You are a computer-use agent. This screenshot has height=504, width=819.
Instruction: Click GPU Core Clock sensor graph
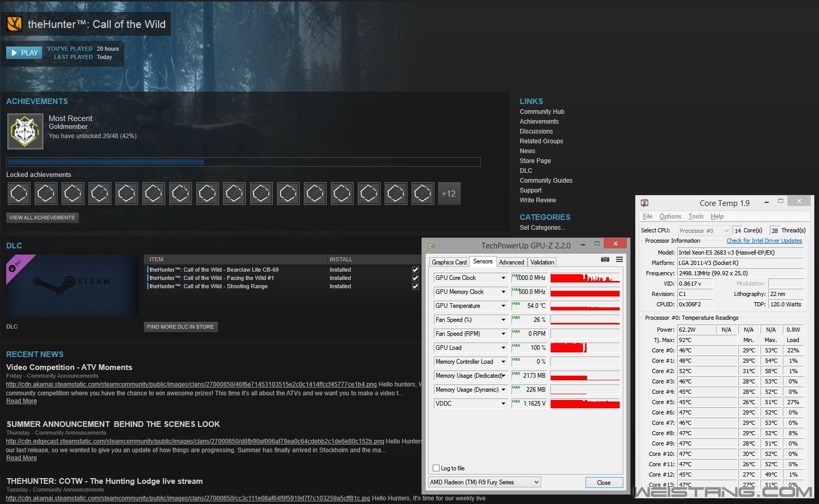(585, 278)
